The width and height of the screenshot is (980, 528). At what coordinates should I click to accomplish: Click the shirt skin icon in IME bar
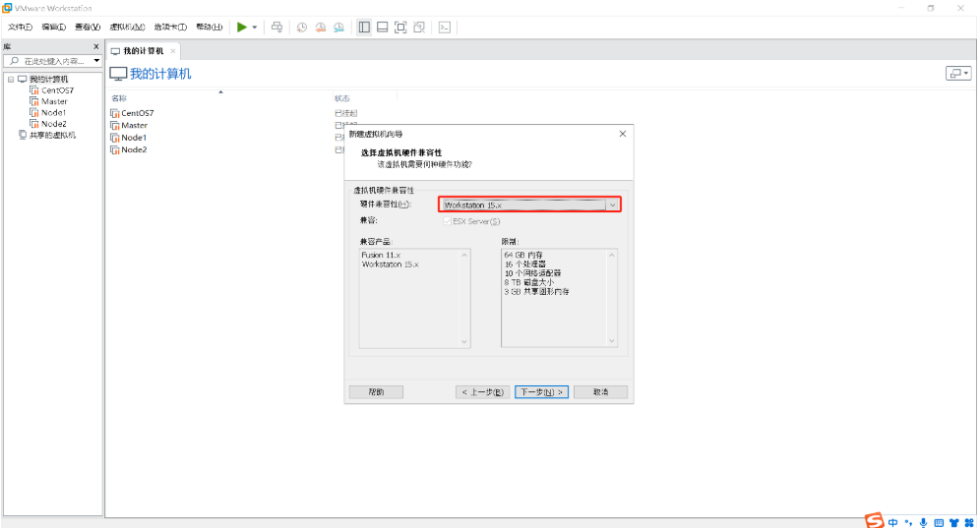[953, 522]
